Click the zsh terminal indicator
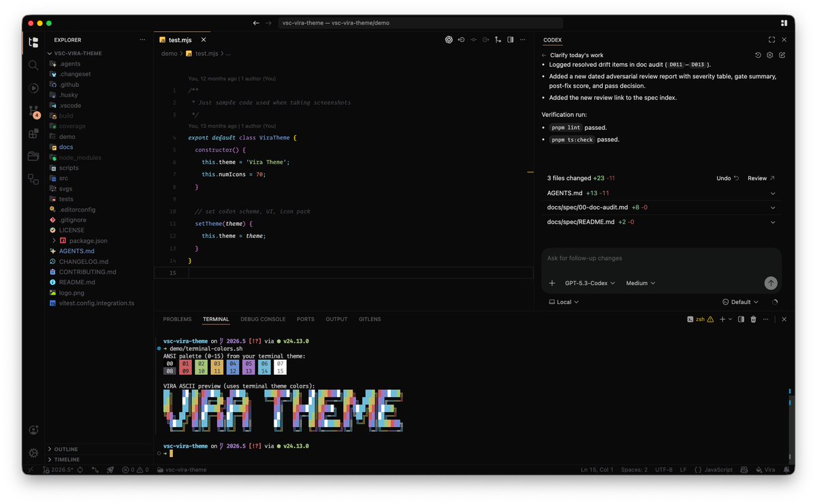This screenshot has height=504, width=817. click(699, 319)
